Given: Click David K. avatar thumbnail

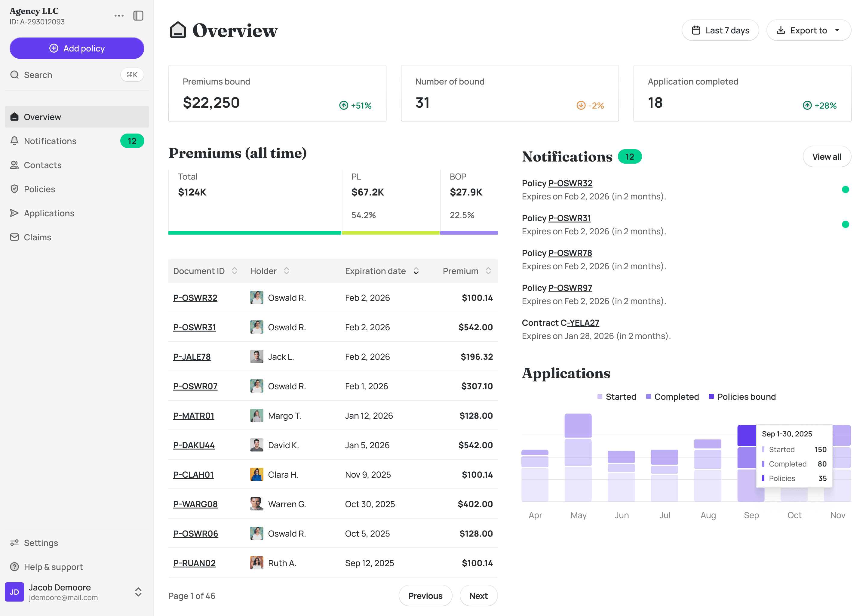Looking at the screenshot, I should tap(257, 445).
